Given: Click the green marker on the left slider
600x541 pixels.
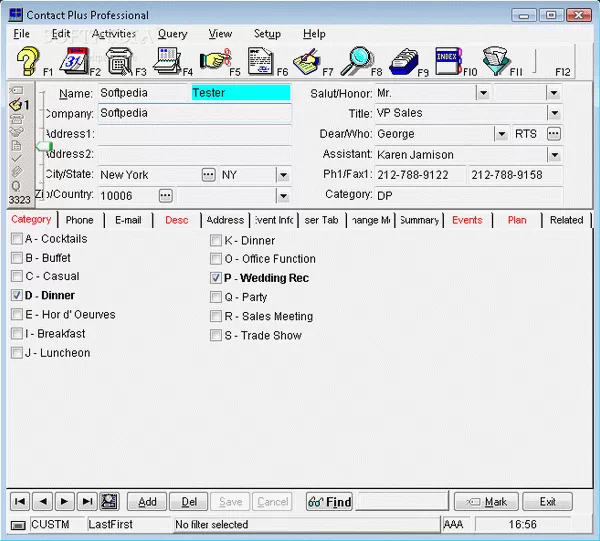Looking at the screenshot, I should point(44,146).
